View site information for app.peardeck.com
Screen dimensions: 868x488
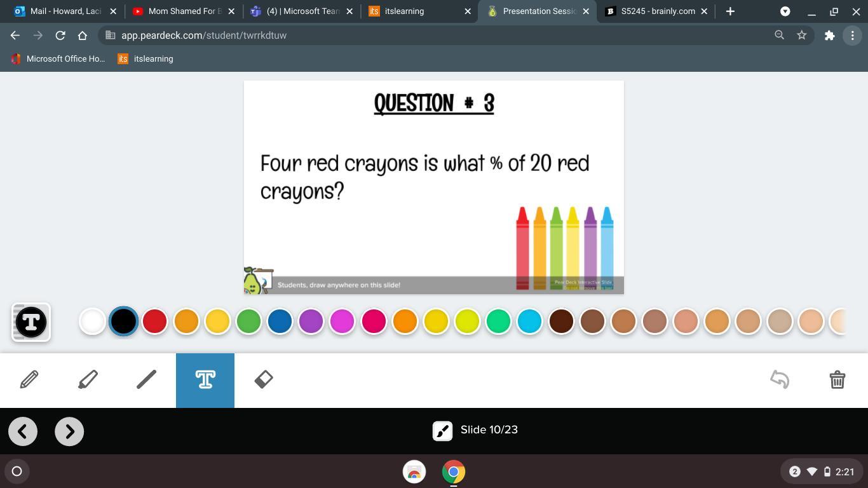point(110,36)
